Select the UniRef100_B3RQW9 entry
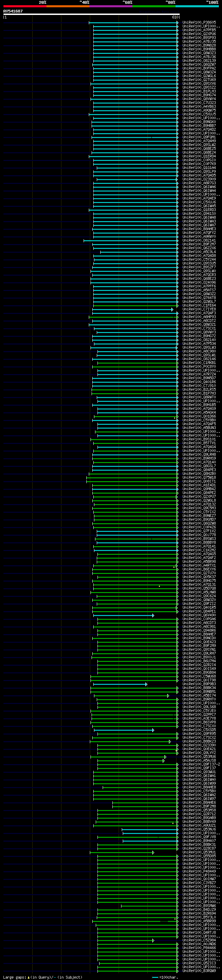Image resolution: width=222 pixels, height=980 pixels. pyautogui.click(x=199, y=971)
